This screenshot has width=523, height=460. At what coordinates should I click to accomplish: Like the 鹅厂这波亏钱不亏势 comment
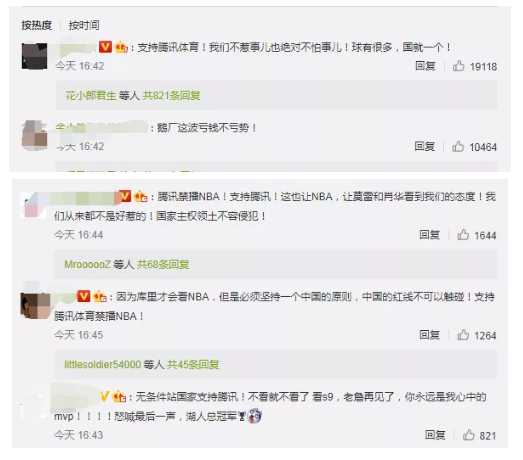[x=458, y=146]
